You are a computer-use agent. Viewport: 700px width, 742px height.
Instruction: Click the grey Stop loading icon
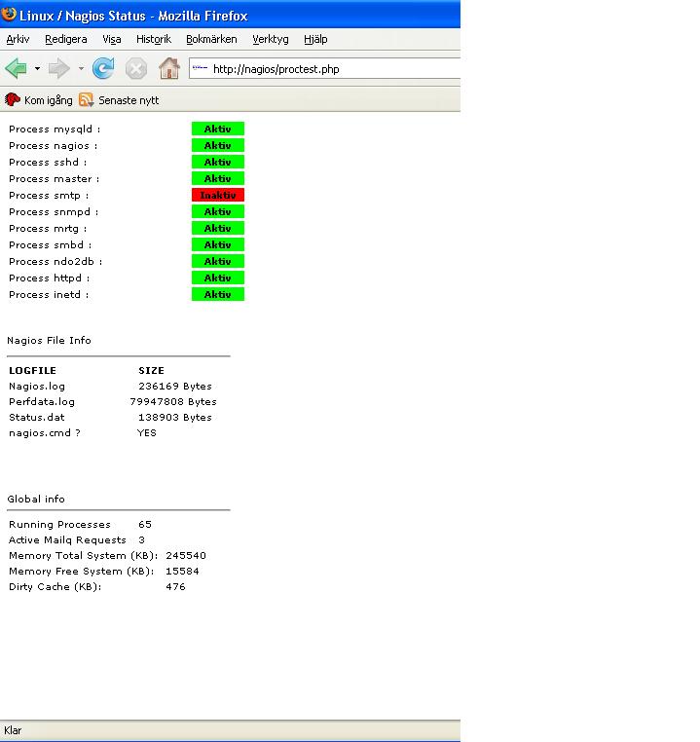135,69
